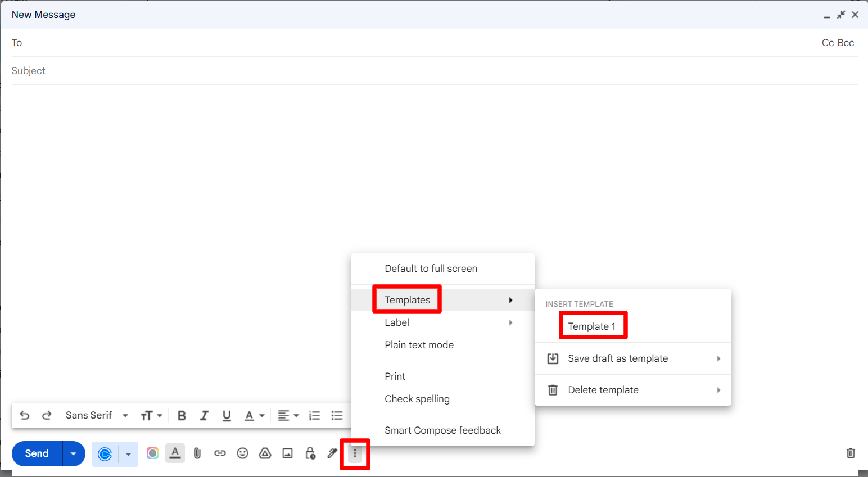
Task: Insert signature with the pen icon
Action: pyautogui.click(x=332, y=453)
